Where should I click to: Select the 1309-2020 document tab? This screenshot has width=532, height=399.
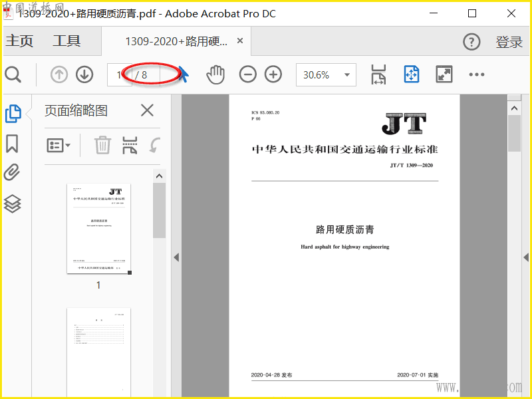click(176, 41)
